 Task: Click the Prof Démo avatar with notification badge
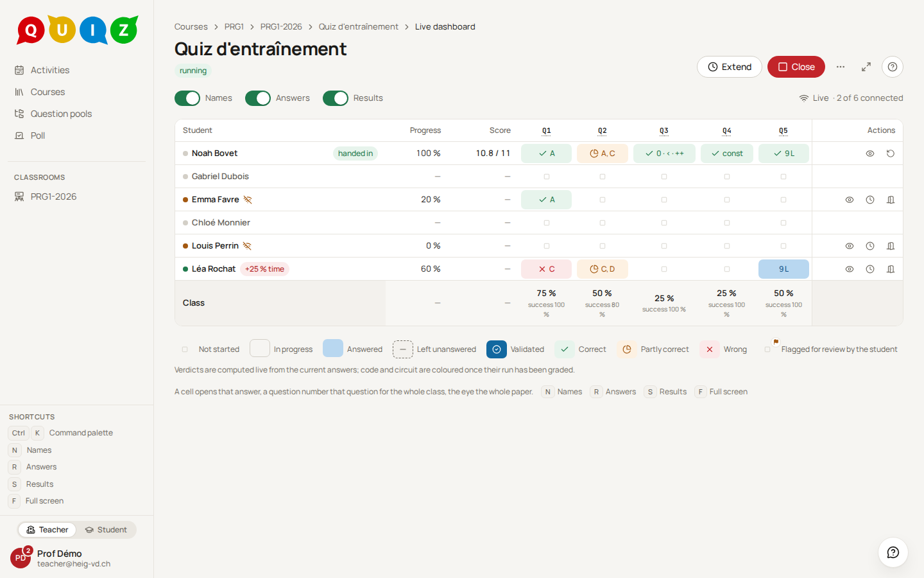(x=21, y=557)
